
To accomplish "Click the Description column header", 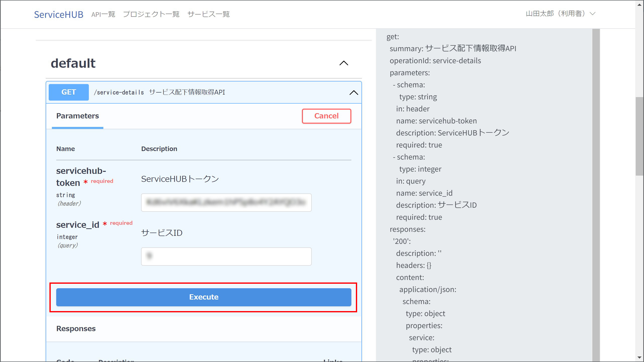I will click(x=159, y=149).
